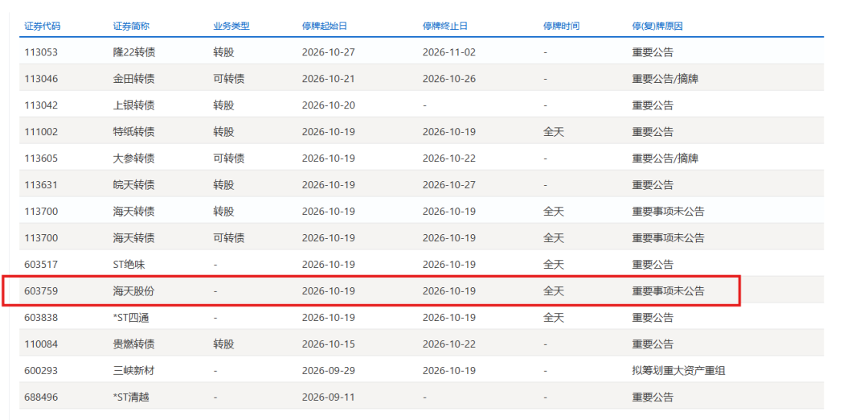Click security name 海天股份

click(x=133, y=291)
